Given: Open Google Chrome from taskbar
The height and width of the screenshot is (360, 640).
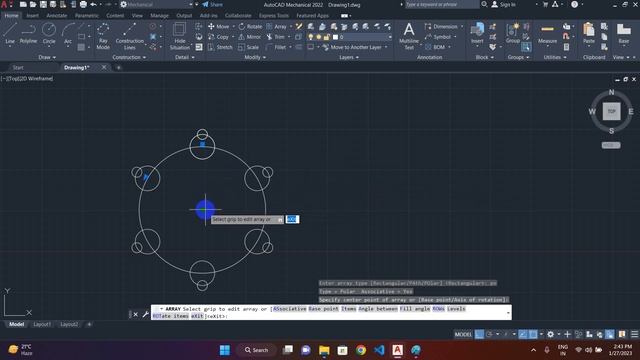Looking at the screenshot, I should 361,350.
